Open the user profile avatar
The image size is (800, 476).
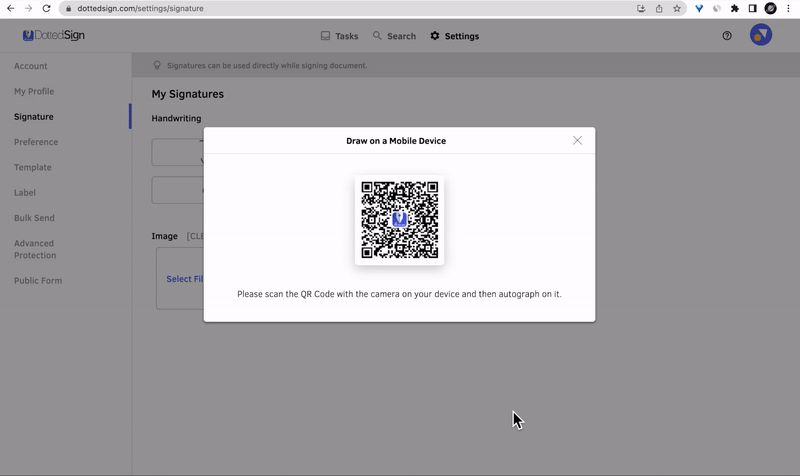(x=761, y=35)
